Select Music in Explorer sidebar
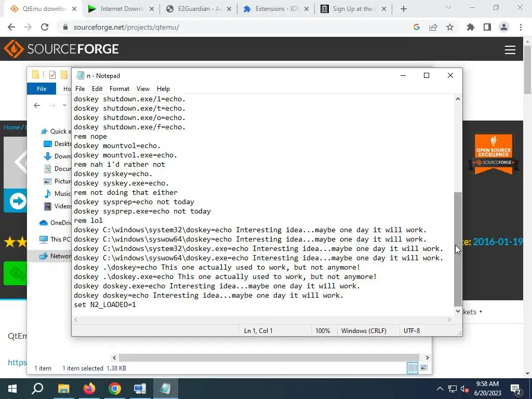Viewport: 532px width, 399px height. pos(58,194)
